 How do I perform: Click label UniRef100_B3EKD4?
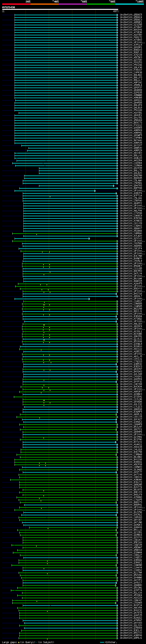[x=131, y=316]
